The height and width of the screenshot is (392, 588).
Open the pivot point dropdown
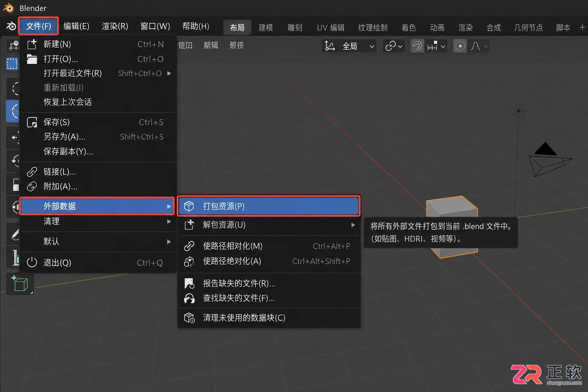tap(394, 46)
